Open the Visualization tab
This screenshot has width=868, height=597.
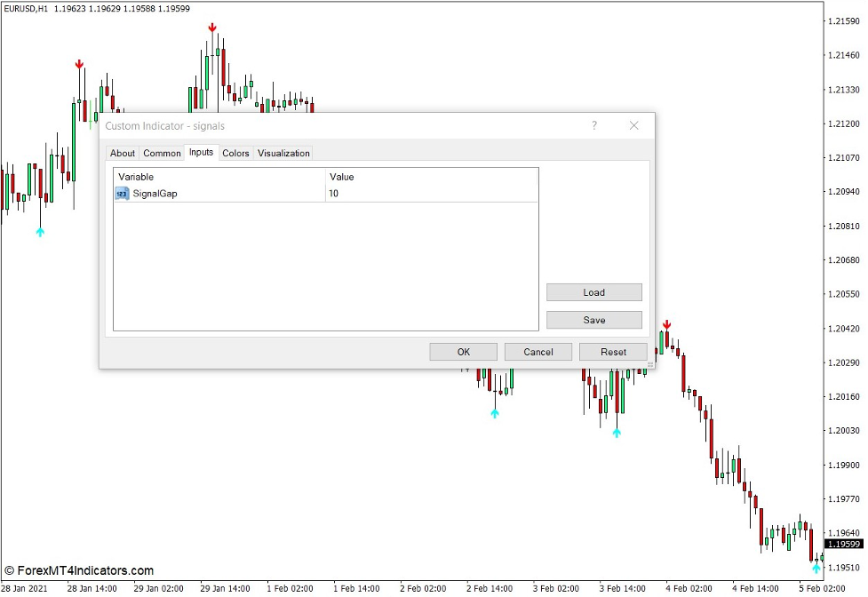[x=283, y=153]
